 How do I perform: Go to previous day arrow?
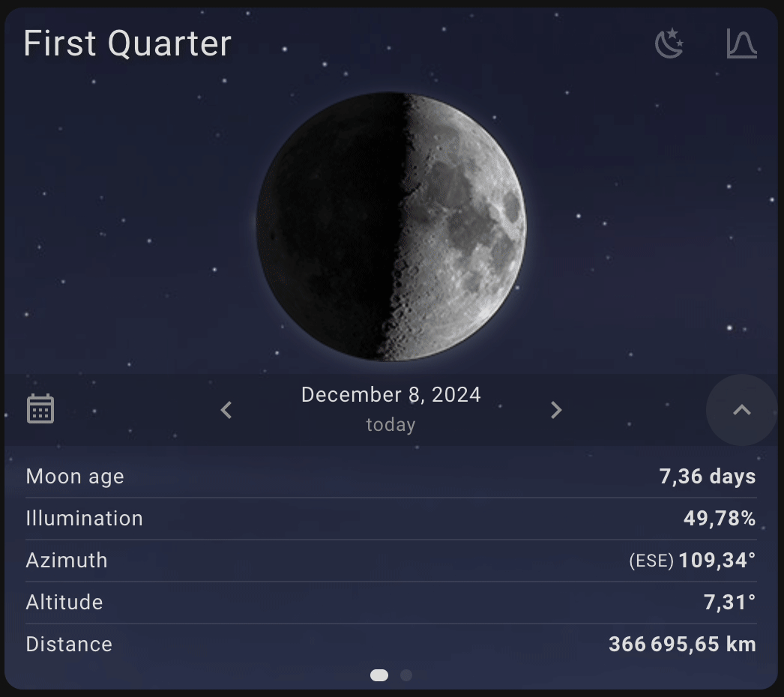click(x=226, y=410)
